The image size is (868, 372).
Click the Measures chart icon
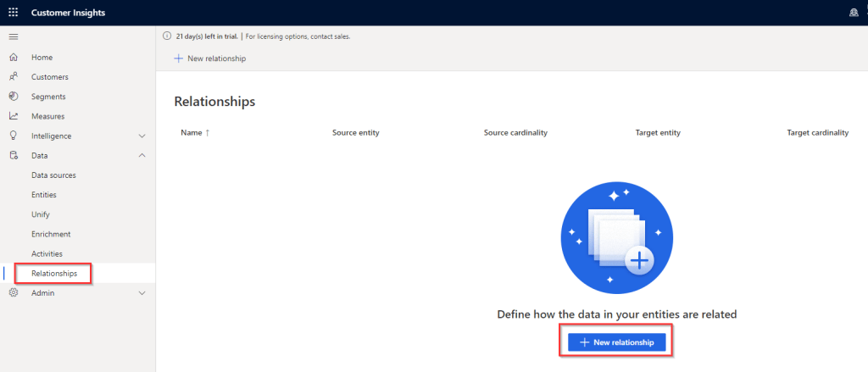click(13, 116)
